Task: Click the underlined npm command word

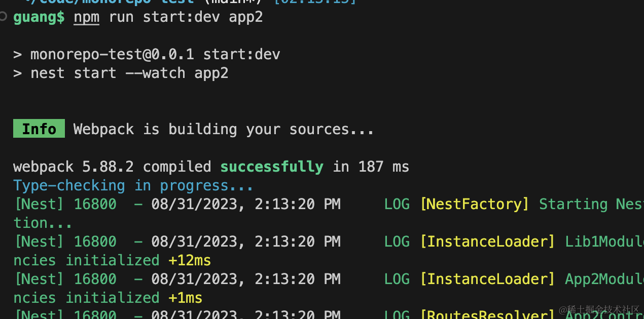Action: pyautogui.click(x=86, y=17)
